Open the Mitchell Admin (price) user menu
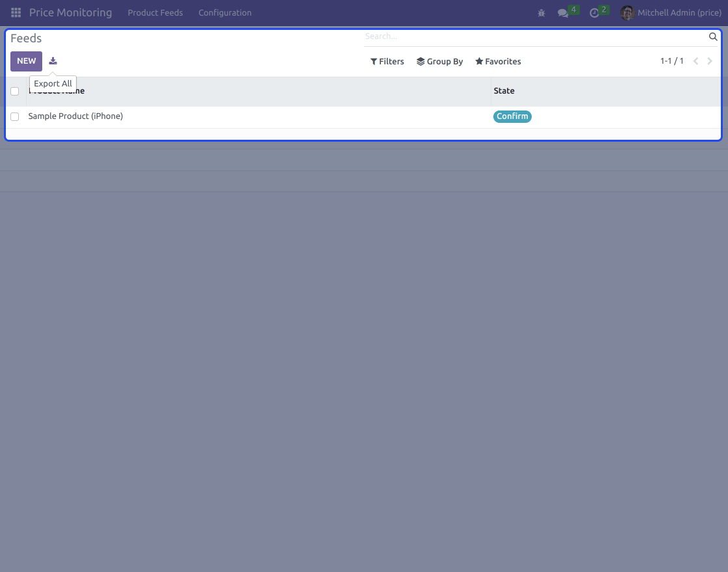The image size is (728, 572). coord(671,13)
